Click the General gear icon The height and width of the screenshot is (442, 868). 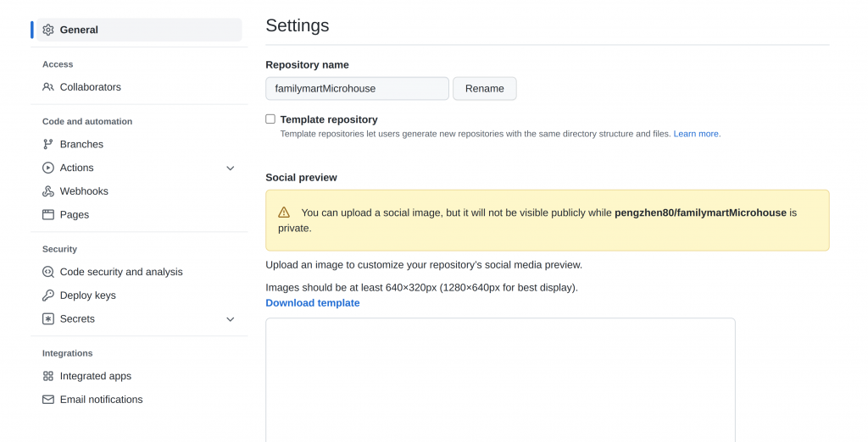coord(48,30)
